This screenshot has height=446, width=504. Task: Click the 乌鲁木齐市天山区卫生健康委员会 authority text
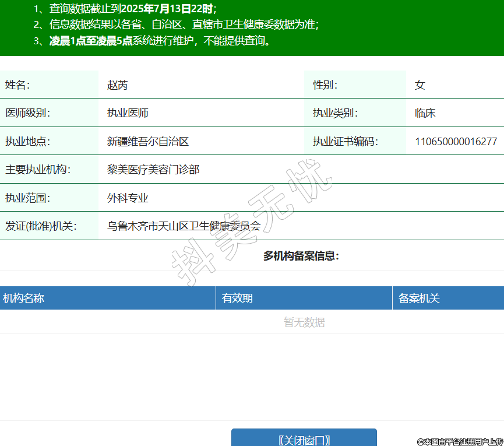(x=184, y=226)
